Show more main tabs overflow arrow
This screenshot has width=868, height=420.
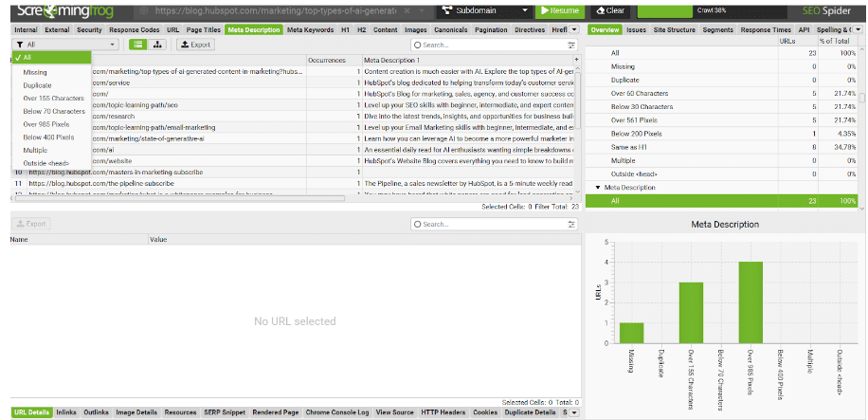574,30
